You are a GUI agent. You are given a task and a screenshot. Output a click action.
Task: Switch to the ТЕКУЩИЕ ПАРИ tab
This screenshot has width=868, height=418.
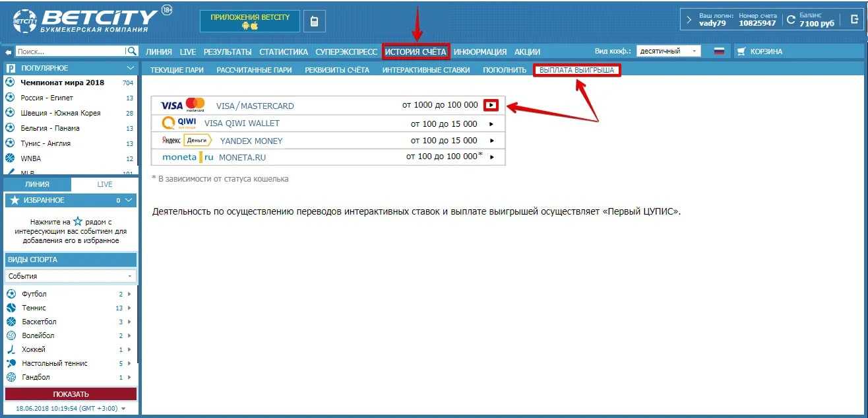click(177, 69)
